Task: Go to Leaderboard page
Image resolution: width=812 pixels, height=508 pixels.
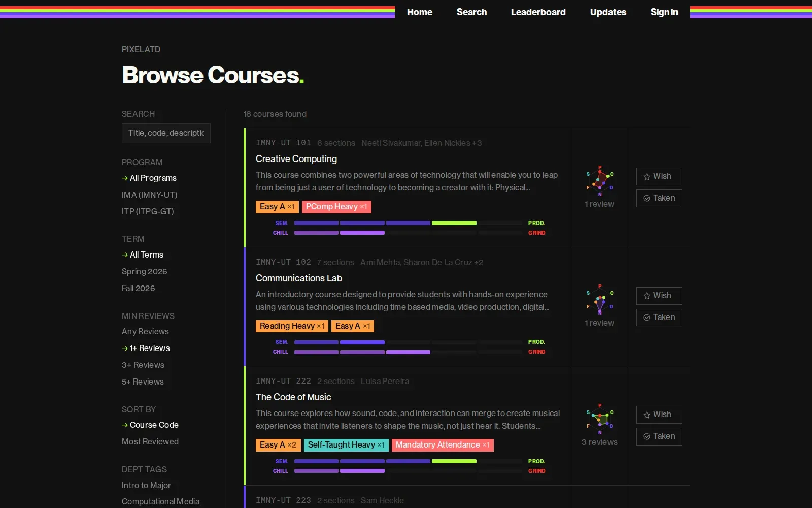Action: [x=538, y=12]
